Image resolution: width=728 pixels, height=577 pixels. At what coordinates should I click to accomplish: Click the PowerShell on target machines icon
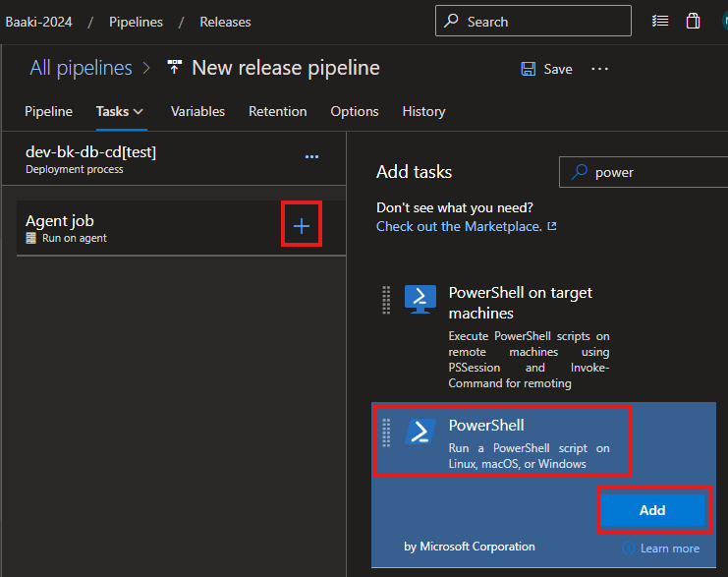pyautogui.click(x=420, y=299)
